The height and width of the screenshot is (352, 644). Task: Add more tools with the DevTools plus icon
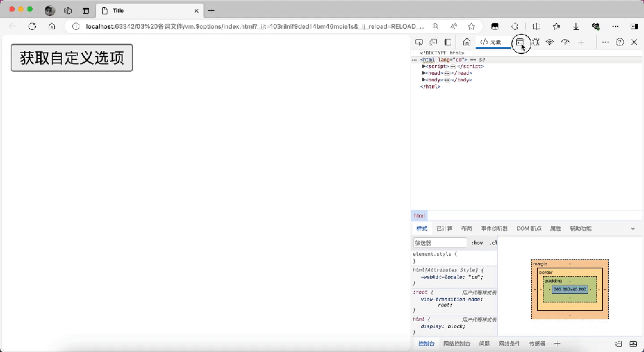(x=581, y=42)
